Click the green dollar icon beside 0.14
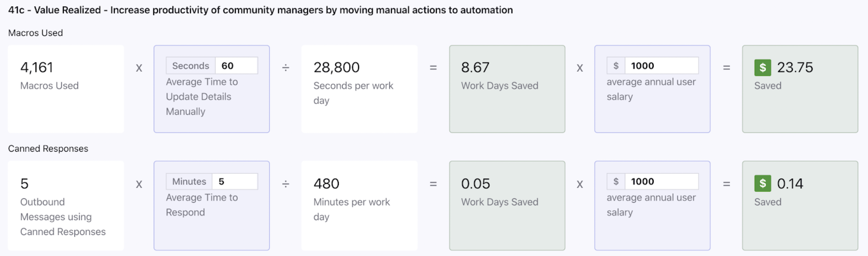This screenshot has width=868, height=256. 763,184
